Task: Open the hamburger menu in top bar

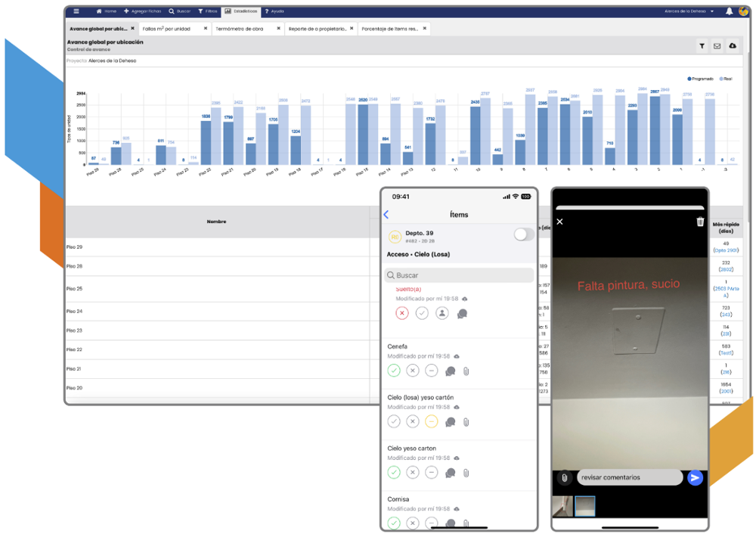Action: coord(76,11)
